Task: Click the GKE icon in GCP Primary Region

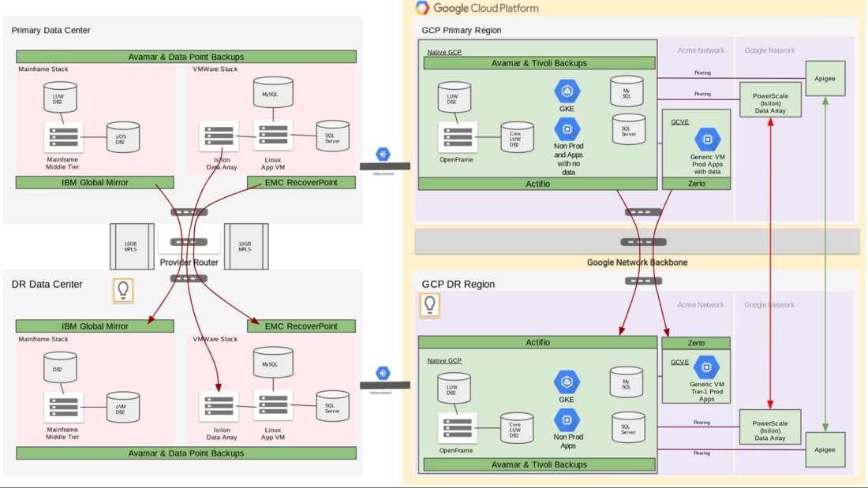Action: coord(567,91)
